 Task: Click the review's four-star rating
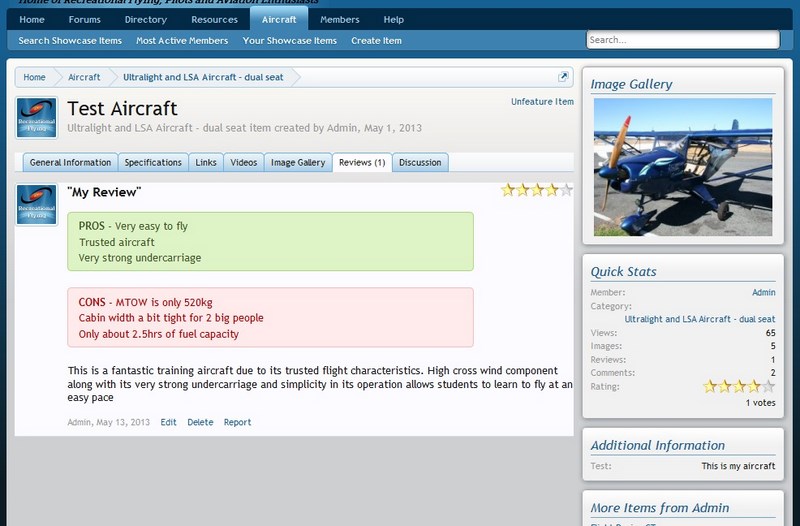[x=537, y=190]
